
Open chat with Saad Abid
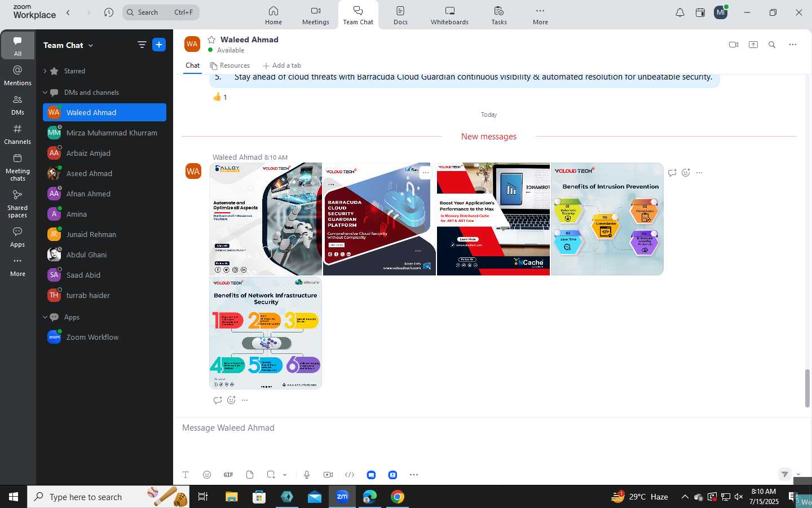tap(104, 275)
